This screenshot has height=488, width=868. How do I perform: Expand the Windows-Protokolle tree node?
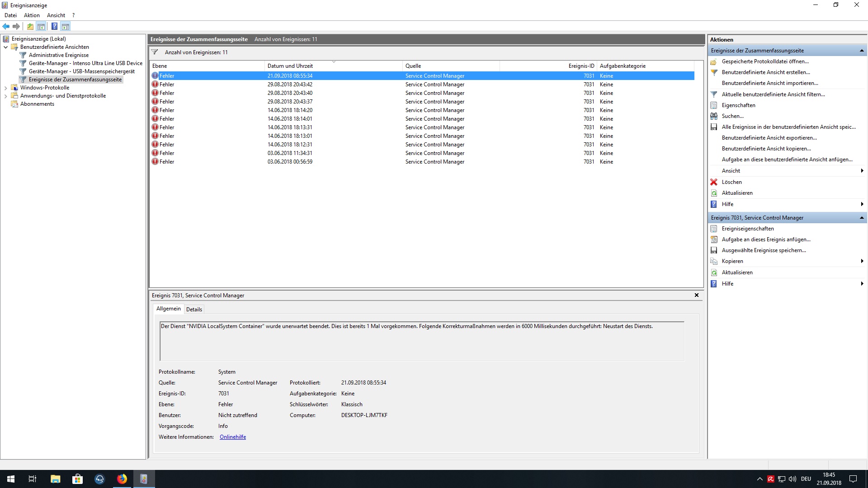[6, 88]
